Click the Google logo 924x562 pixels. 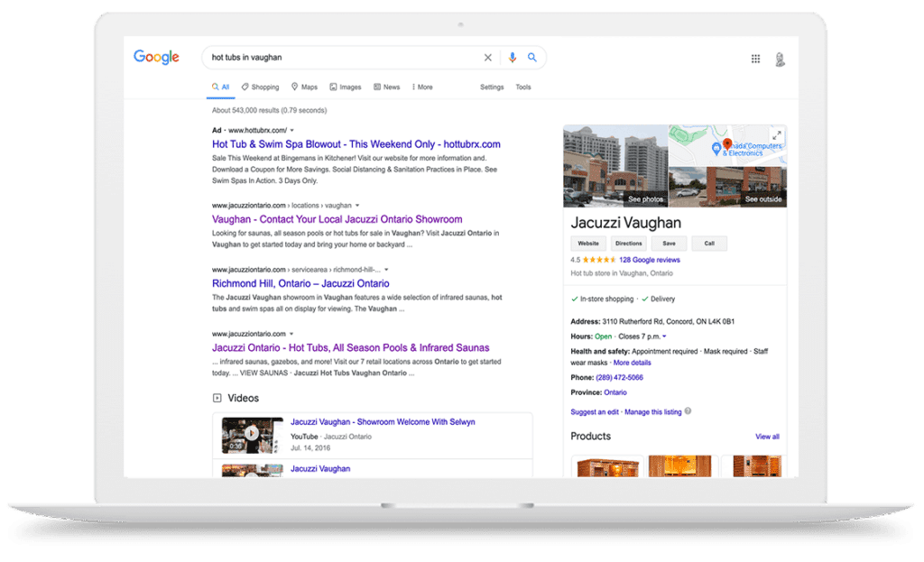pos(156,57)
